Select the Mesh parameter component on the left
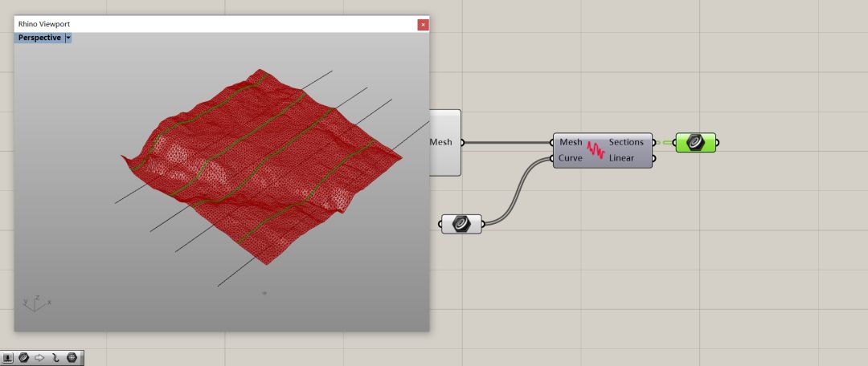 [444, 143]
